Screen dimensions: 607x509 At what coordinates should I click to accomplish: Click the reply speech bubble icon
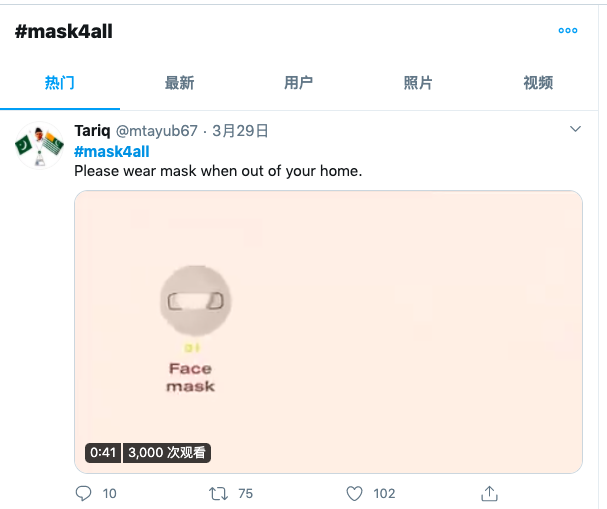tap(83, 493)
